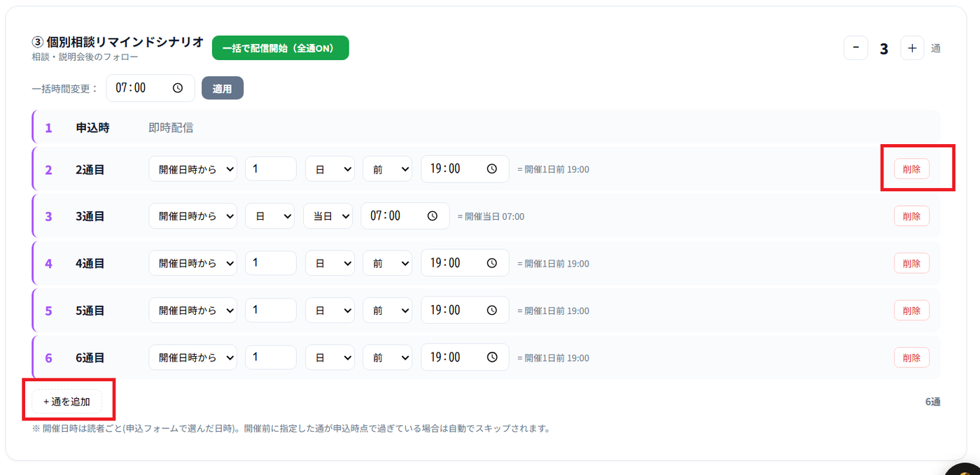The height and width of the screenshot is (475, 980).
Task: Click the 2通目 row label
Action: (90, 169)
